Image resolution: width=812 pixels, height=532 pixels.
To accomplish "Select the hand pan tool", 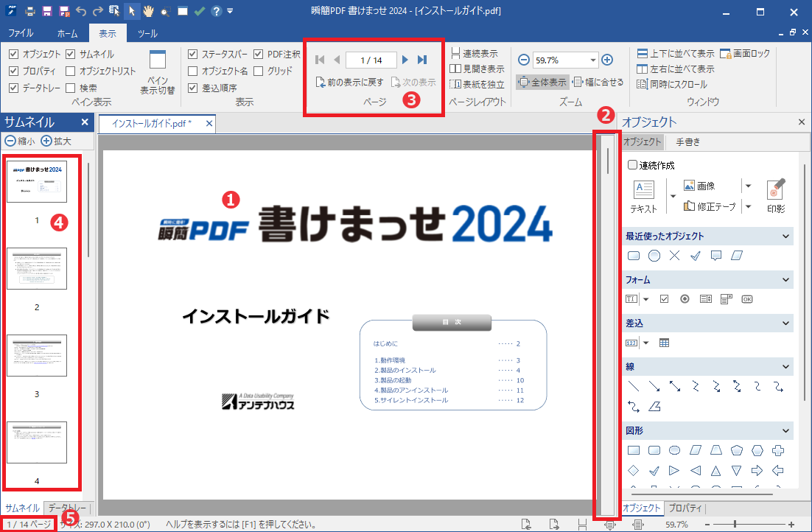I will (149, 11).
